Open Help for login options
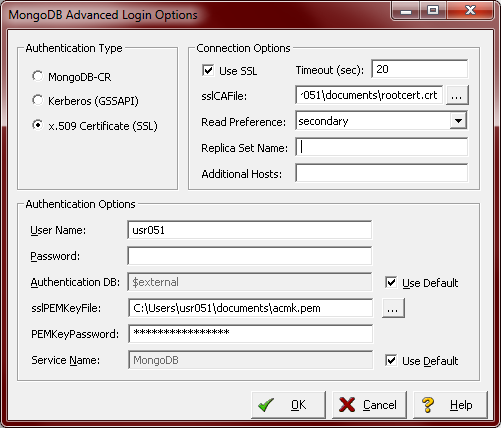 [x=450, y=405]
